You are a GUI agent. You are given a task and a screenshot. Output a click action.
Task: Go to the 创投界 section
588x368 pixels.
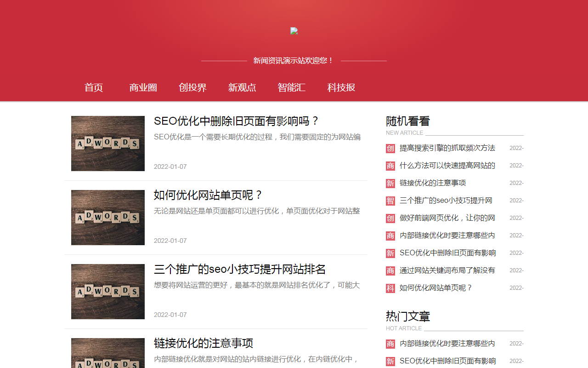coord(192,87)
